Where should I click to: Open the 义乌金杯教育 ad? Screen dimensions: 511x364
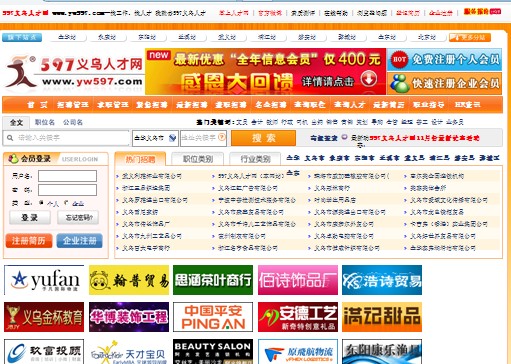[44, 317]
